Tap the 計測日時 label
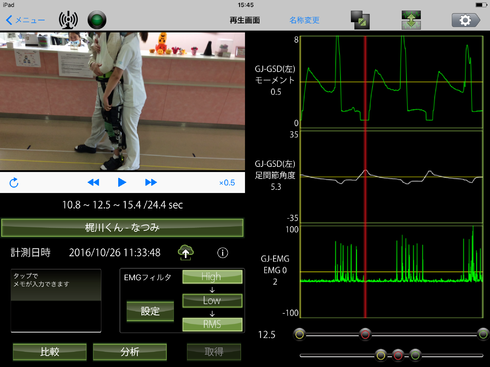This screenshot has width=490, height=367. pos(30,253)
